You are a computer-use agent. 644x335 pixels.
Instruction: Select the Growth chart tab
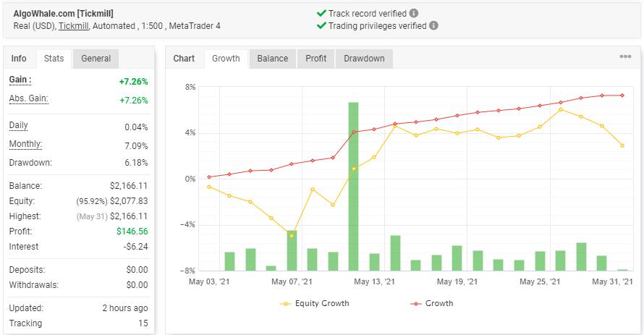pos(226,59)
